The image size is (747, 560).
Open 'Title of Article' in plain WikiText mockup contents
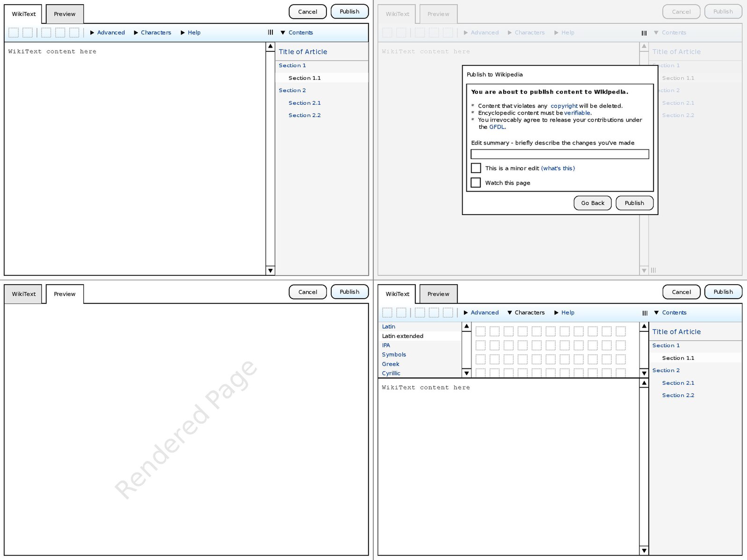point(303,51)
